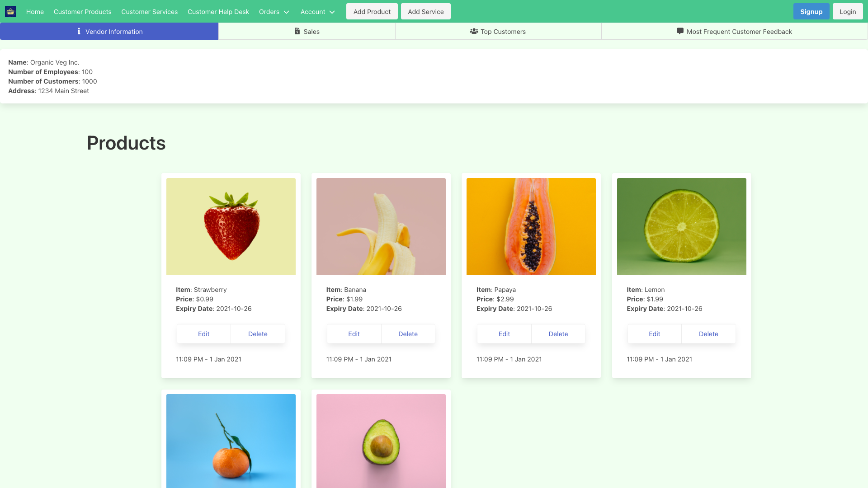Click the Login button
This screenshot has width=868, height=488.
[x=848, y=12]
